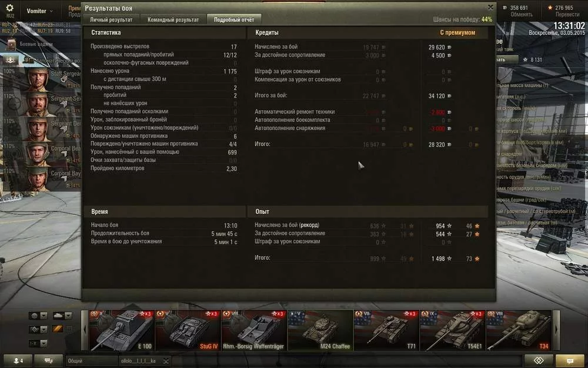Click the Боевые задачи icon
Screen dimensions: 588x368
click(x=11, y=44)
